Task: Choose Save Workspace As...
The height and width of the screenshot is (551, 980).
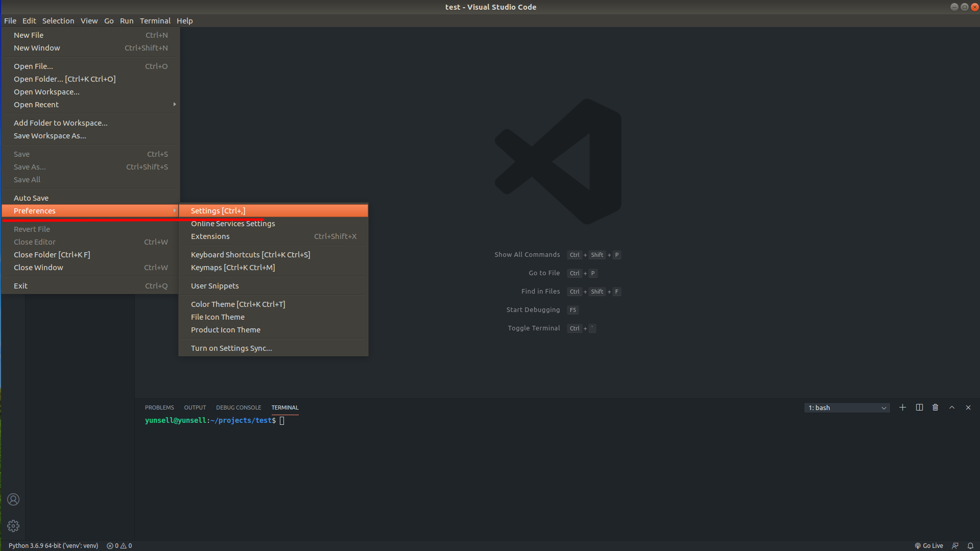Action: 90,136
